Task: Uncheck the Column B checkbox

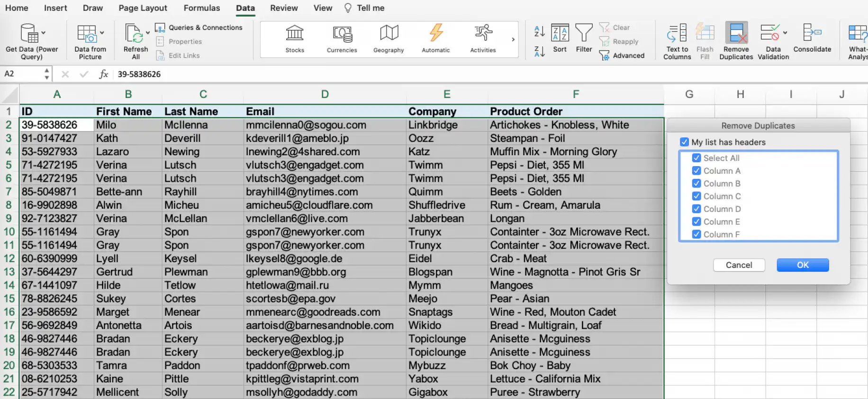Action: coord(696,184)
